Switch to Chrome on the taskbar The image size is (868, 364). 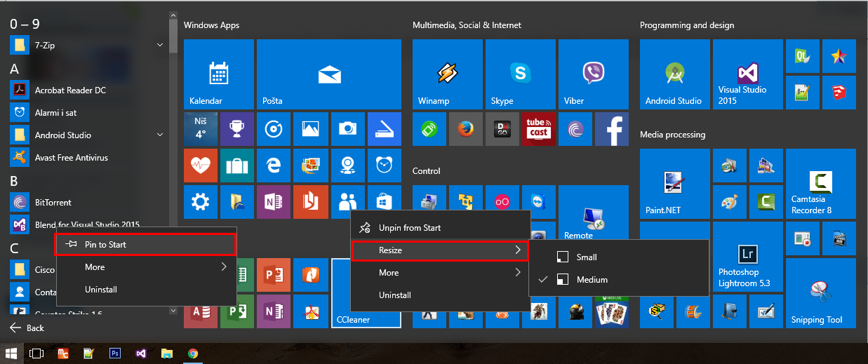pyautogui.click(x=193, y=353)
